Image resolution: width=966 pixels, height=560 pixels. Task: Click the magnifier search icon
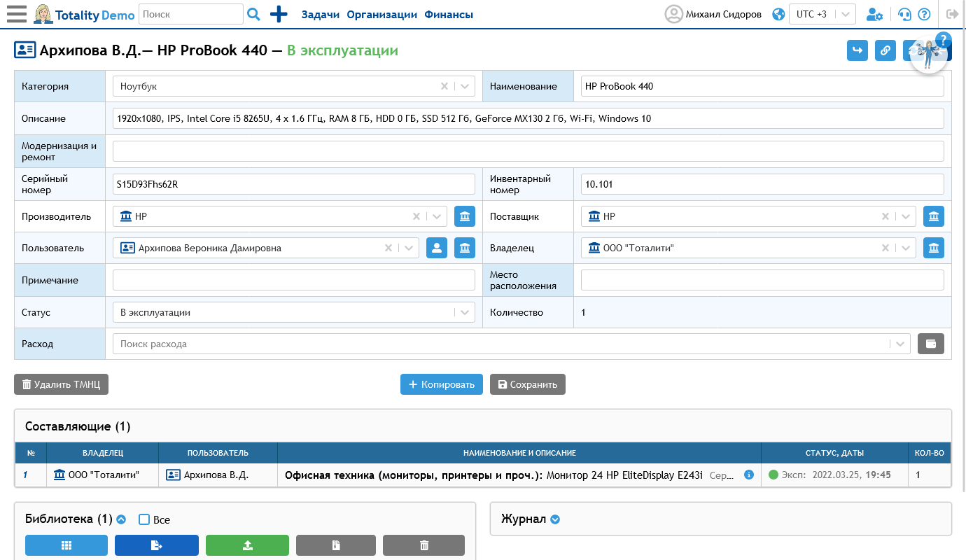click(254, 14)
